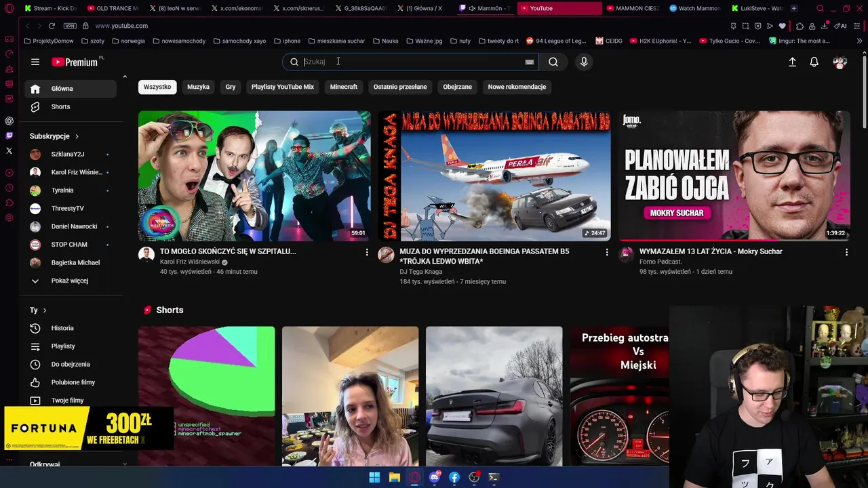Open more options for WYMAZAŁEM 13 LAT ŻYCIA video
Viewport: 868px width, 488px height.
click(x=846, y=252)
